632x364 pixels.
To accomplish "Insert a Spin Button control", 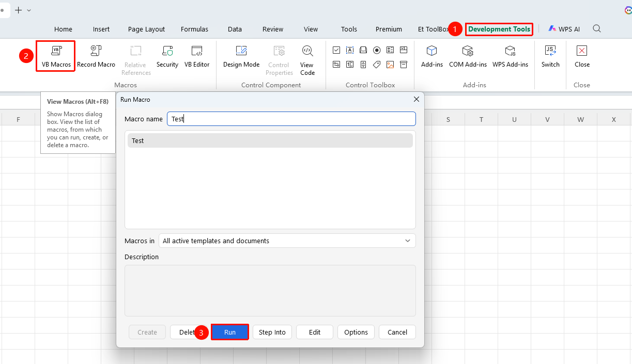I will (350, 65).
